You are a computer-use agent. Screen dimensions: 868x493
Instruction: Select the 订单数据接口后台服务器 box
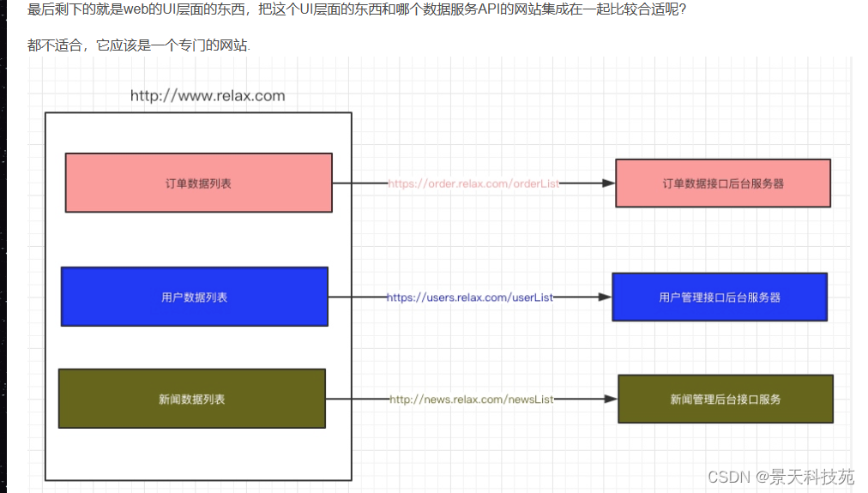pyautogui.click(x=723, y=183)
